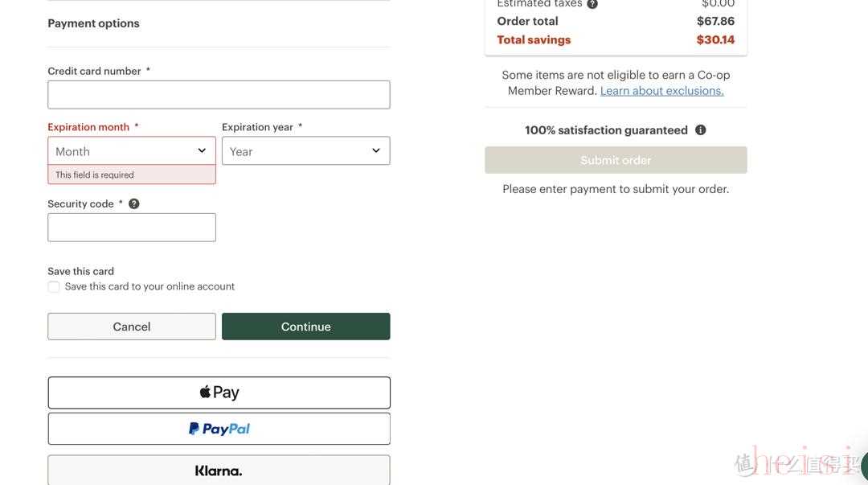The image size is (868, 485).
Task: Focus the Credit card number field
Action: [x=219, y=95]
